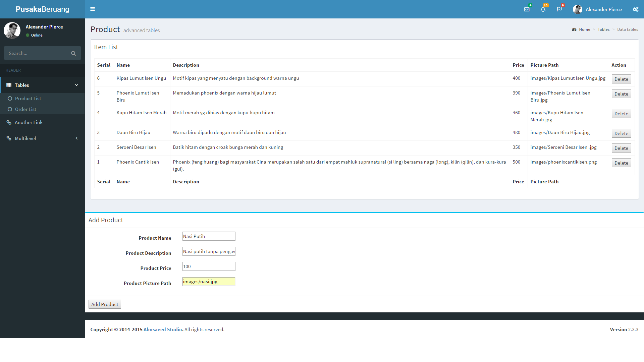
Task: Sort by Serial column header
Action: point(104,65)
